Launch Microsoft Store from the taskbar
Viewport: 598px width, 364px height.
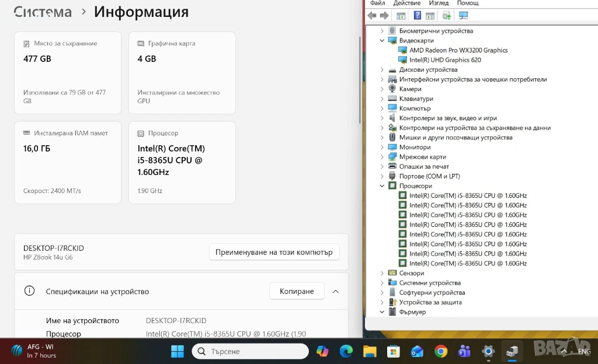click(x=394, y=351)
